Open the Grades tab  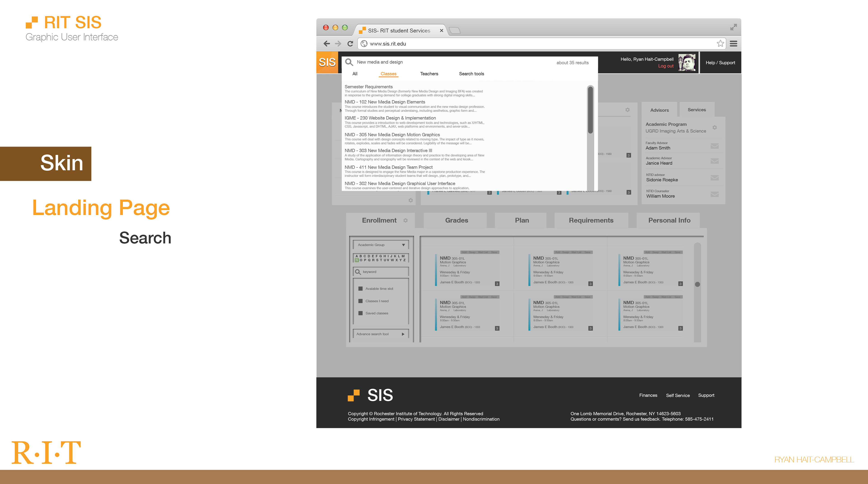456,220
